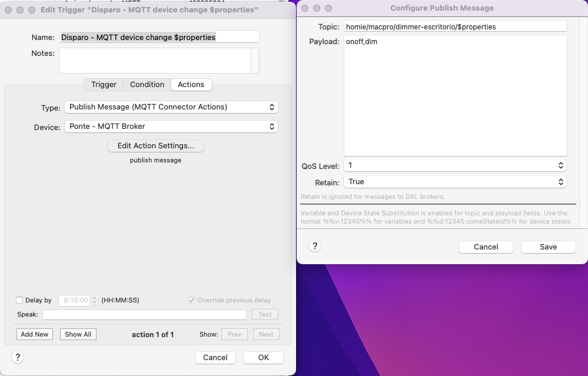Cancel the Edit Trigger window
Screen dimensions: 588x376
[x=215, y=357]
